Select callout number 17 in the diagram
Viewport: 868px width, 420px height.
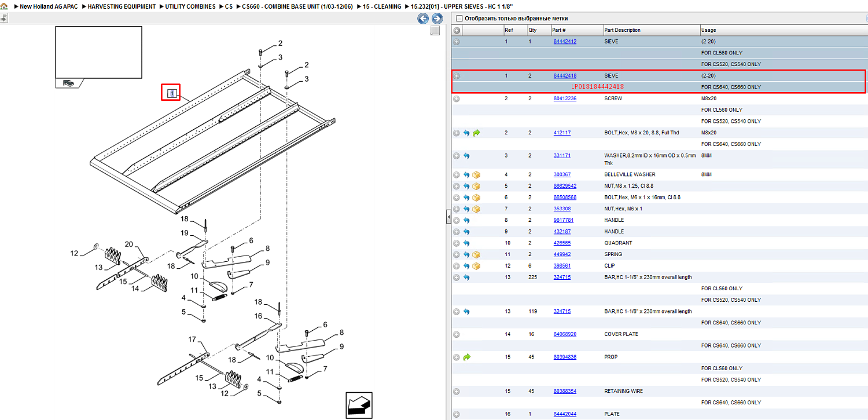click(x=193, y=339)
